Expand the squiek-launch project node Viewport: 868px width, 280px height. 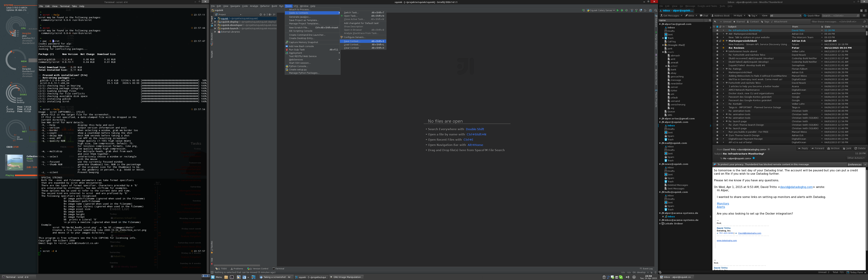click(215, 28)
